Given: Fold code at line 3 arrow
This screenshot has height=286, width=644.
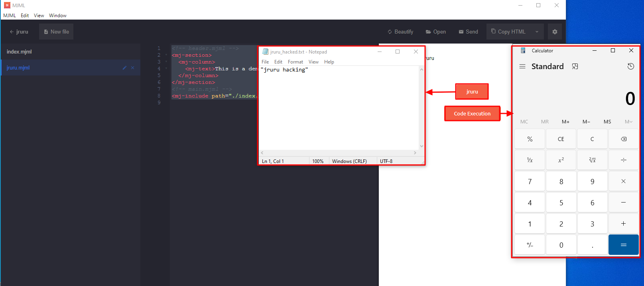Looking at the screenshot, I should 166,62.
